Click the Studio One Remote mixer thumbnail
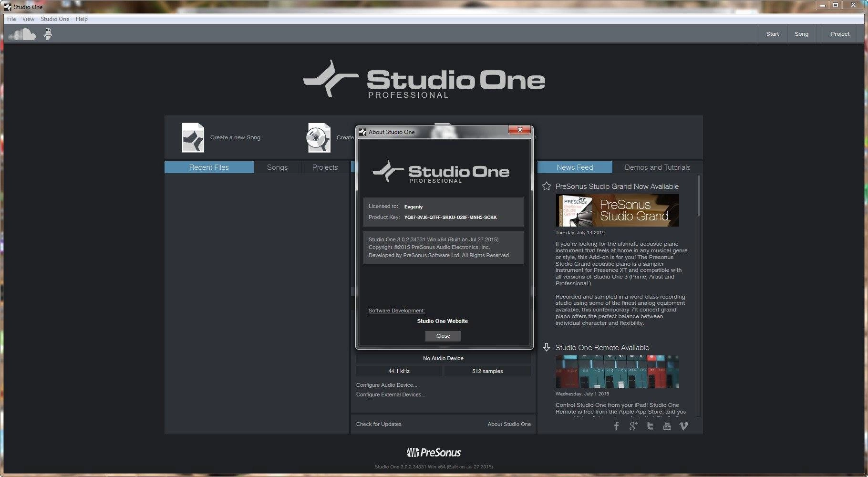This screenshot has height=477, width=868. 617,372
